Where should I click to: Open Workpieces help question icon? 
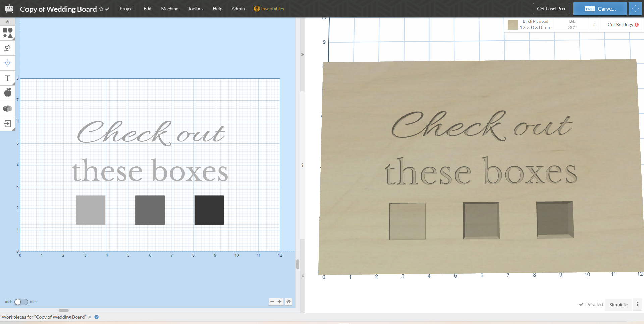tap(96, 317)
